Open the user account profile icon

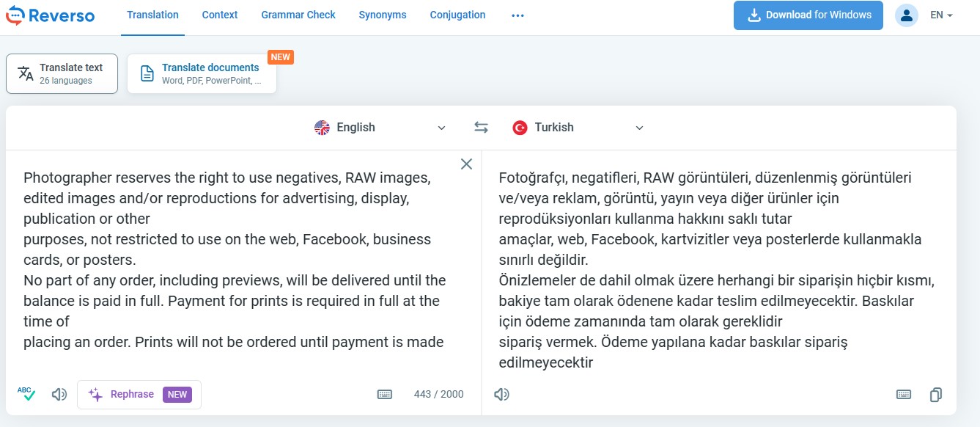pyautogui.click(x=907, y=15)
